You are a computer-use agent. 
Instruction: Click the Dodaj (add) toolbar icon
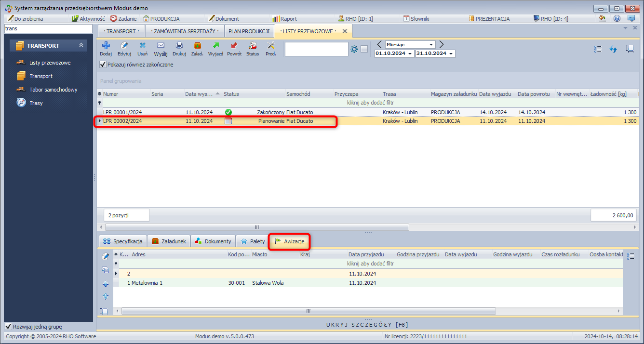(x=106, y=46)
